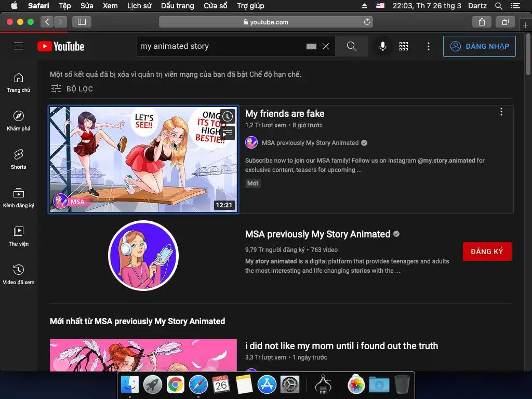
Task: Go forward in Safari
Action: tap(60, 22)
